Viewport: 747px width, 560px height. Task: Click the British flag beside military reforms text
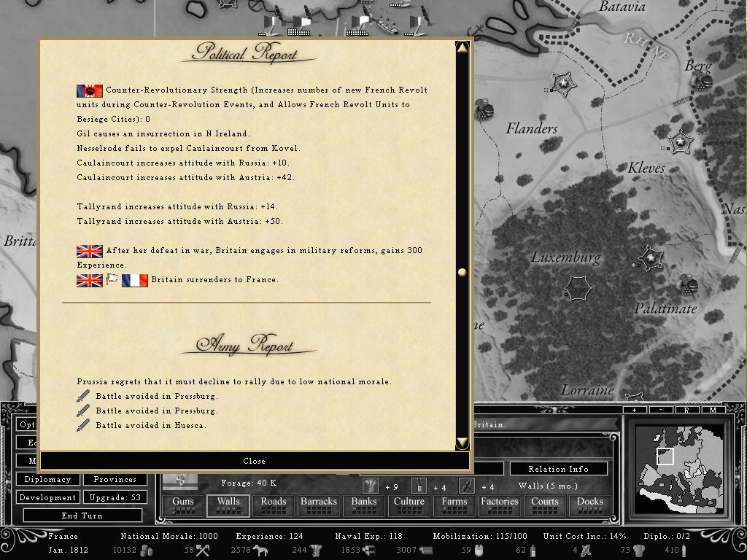[x=90, y=251]
